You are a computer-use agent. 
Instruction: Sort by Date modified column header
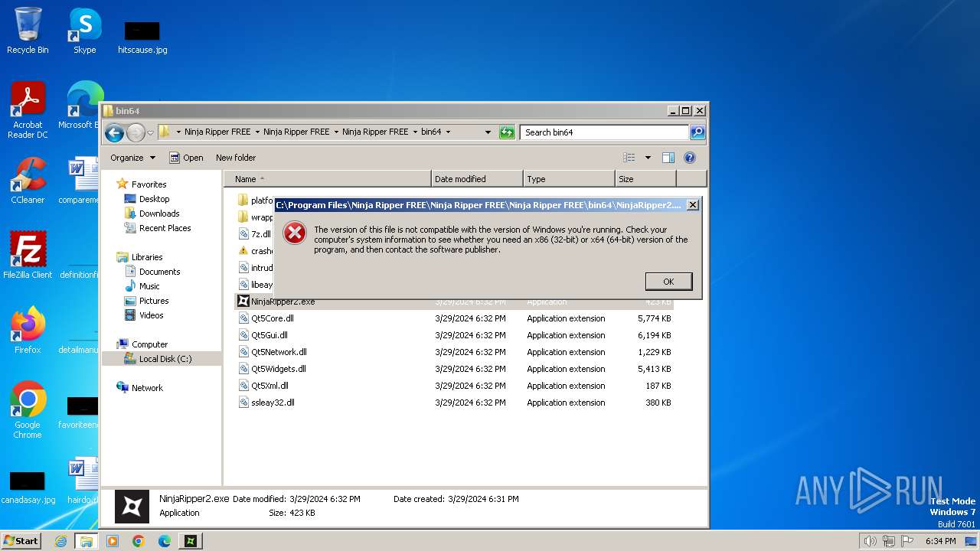coord(478,179)
